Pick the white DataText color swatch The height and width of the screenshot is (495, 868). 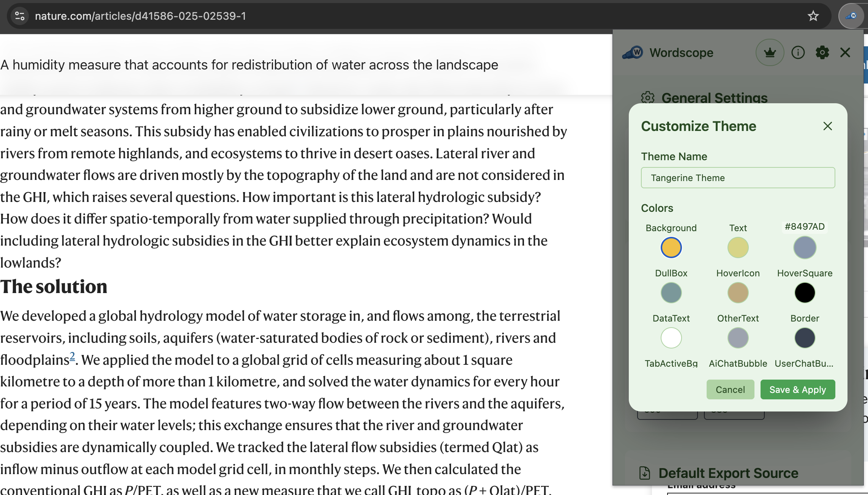tap(671, 338)
